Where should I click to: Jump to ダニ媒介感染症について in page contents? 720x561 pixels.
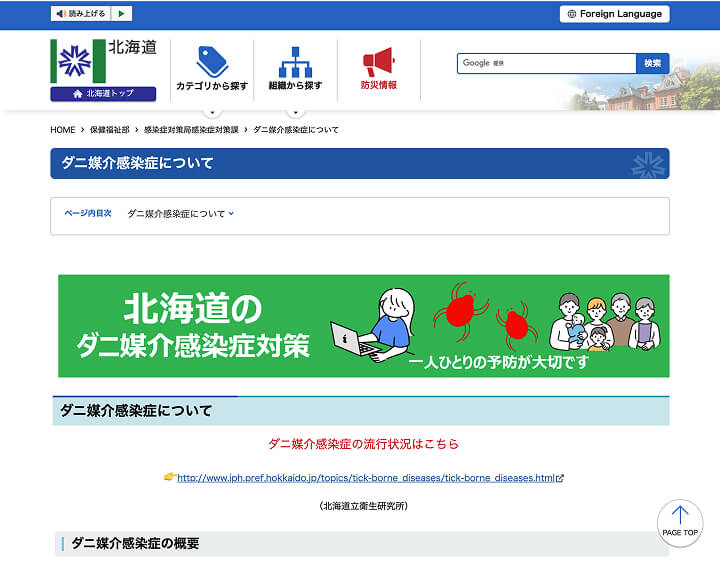180,213
